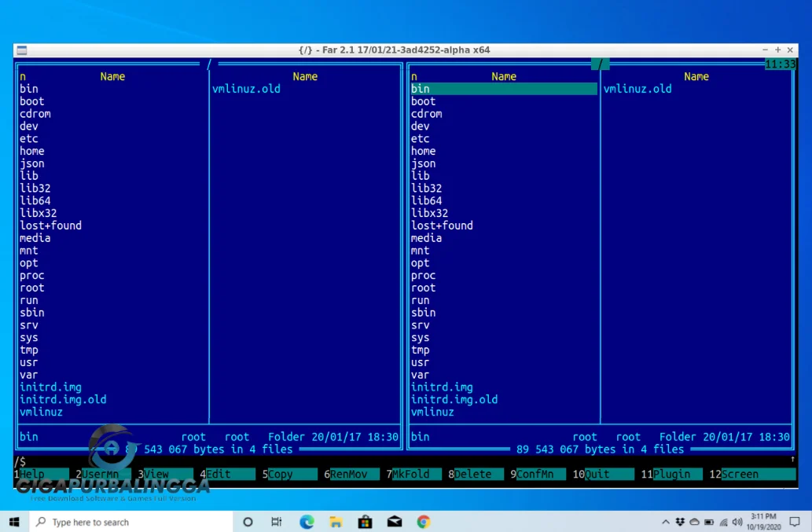The width and height of the screenshot is (812, 532).
Task: Launch Microsoft Edge from taskbar
Action: point(307,522)
